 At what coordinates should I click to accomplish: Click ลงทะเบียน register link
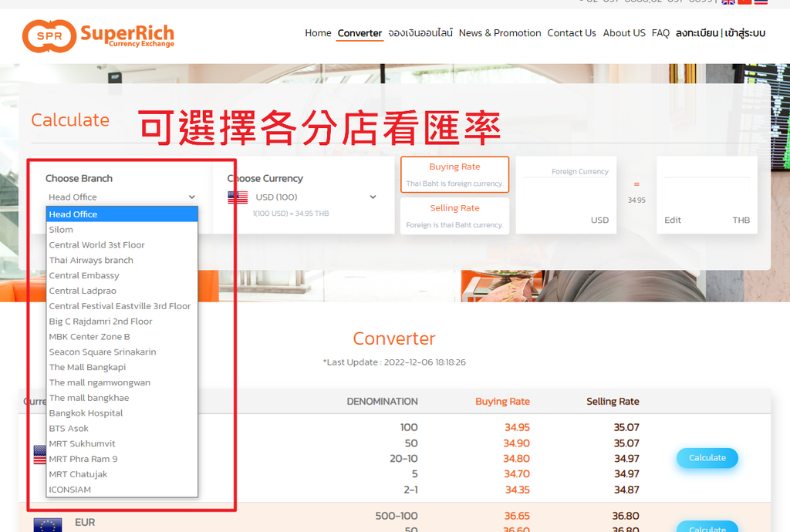[x=697, y=33]
